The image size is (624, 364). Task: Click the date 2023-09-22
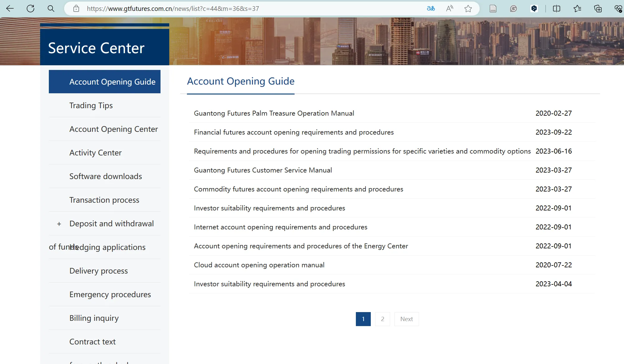pyautogui.click(x=554, y=132)
